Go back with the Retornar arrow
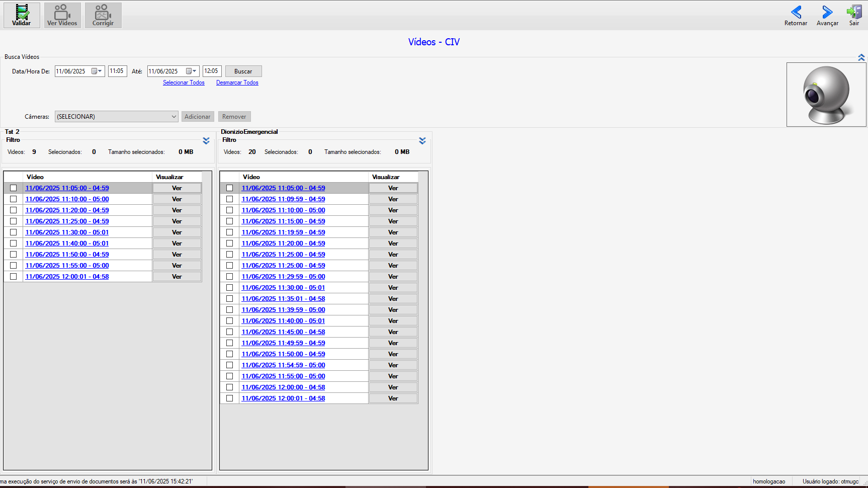868x488 pixels. click(x=796, y=12)
